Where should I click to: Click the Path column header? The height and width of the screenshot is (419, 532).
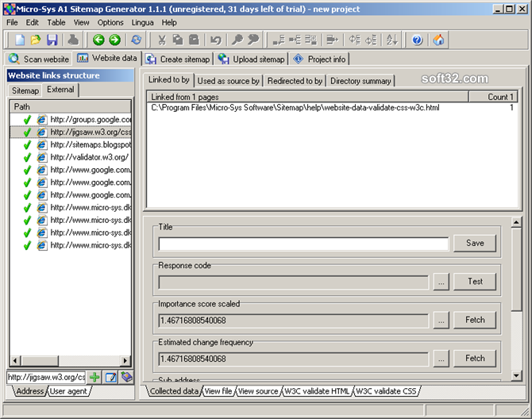(71, 107)
